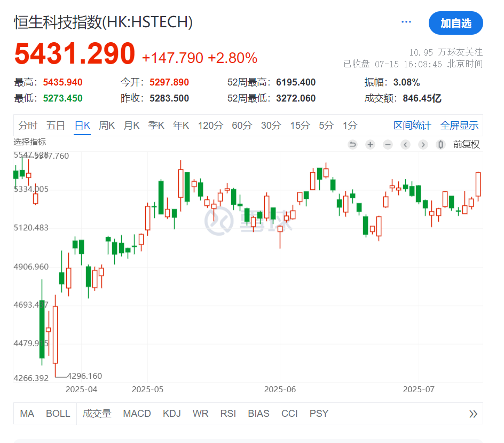This screenshot has width=504, height=443.
Task: Switch to 季K chart
Action: pyautogui.click(x=156, y=125)
